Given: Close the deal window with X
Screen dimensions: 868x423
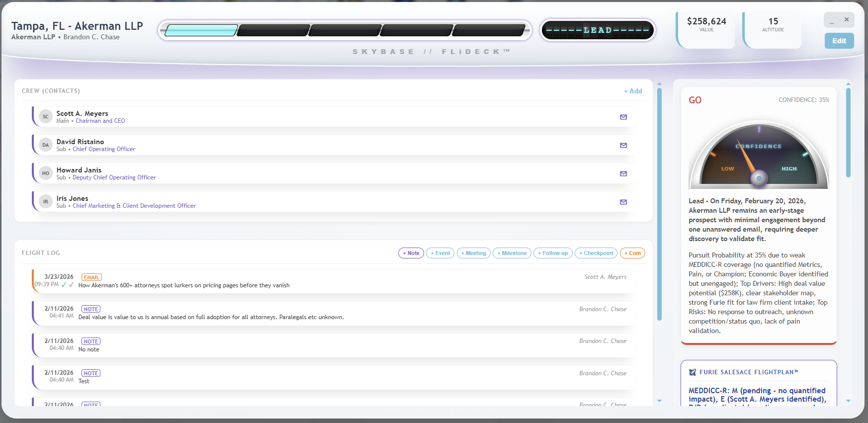Looking at the screenshot, I should 847,20.
